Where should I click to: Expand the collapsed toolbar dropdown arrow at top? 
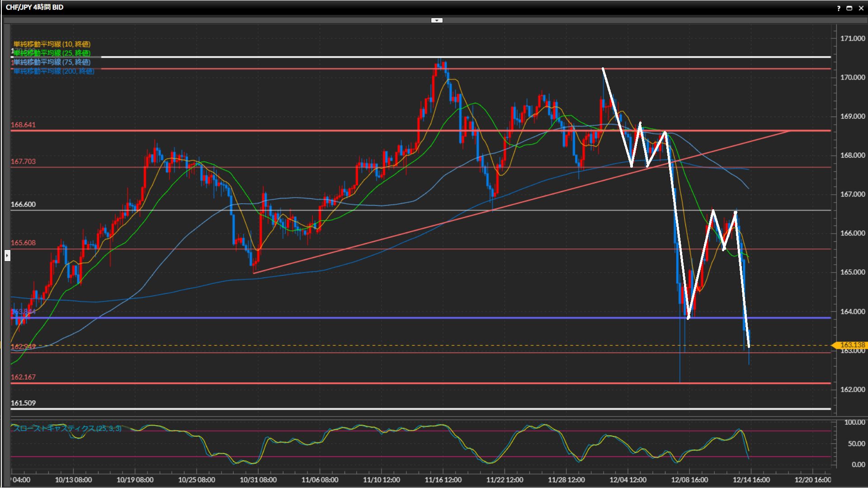[x=437, y=20]
